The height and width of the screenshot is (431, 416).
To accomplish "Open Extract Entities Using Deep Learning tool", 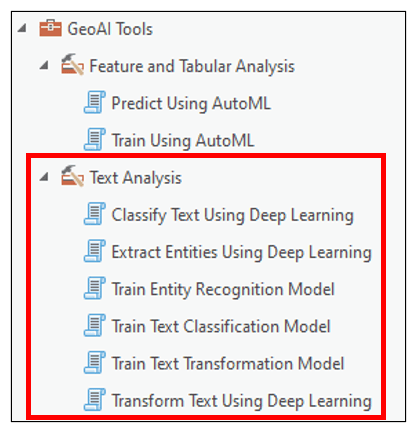I will (x=241, y=252).
